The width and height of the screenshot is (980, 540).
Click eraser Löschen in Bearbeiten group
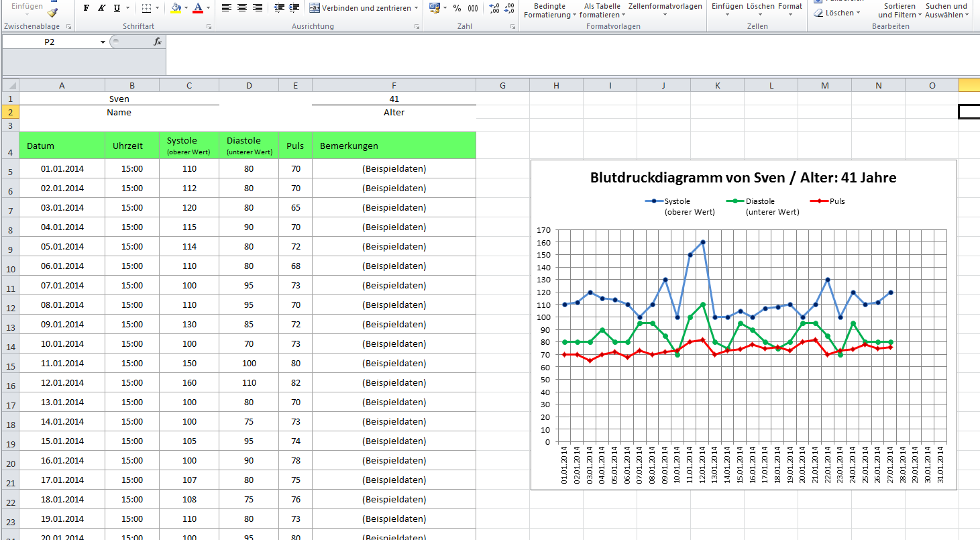point(836,13)
